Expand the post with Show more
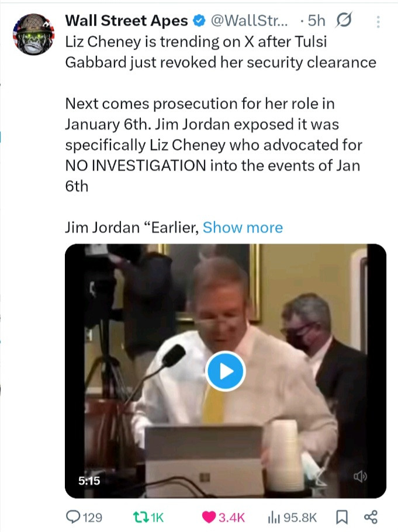Image resolution: width=398 pixels, height=532 pixels. [x=243, y=227]
